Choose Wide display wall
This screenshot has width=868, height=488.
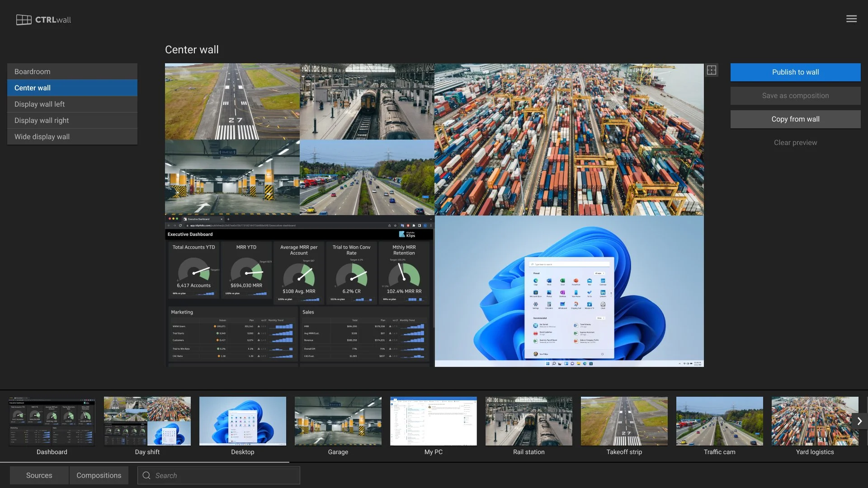72,136
